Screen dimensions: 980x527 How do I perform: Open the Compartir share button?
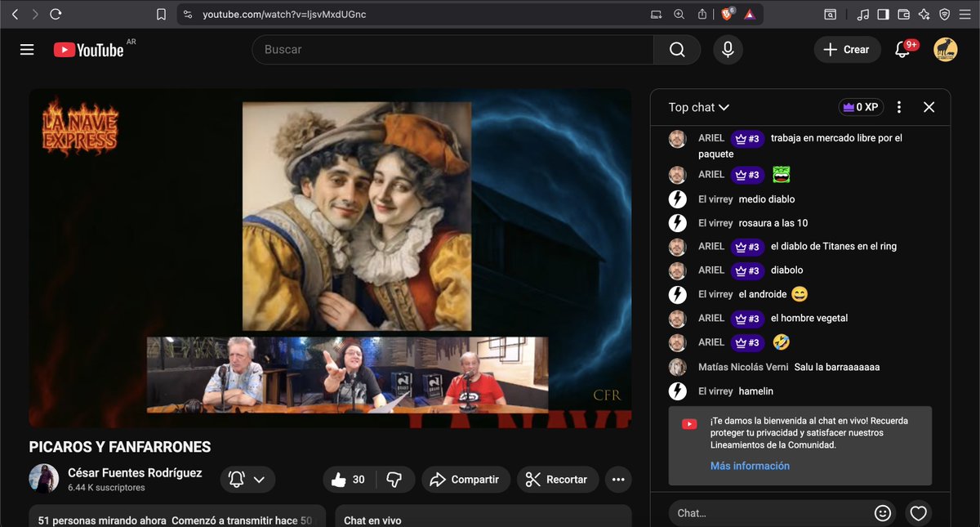pyautogui.click(x=465, y=480)
